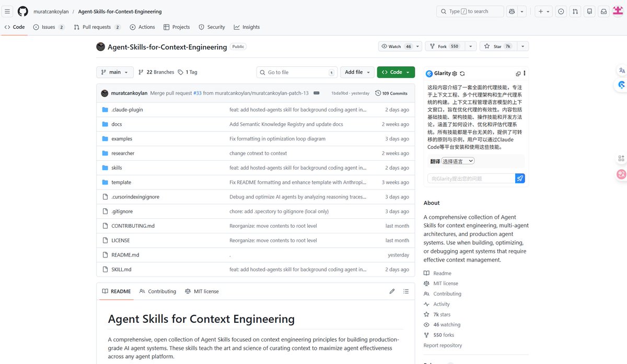Regenerate the Glarity summary with refresh icon
This screenshot has width=627, height=364.
(462, 73)
